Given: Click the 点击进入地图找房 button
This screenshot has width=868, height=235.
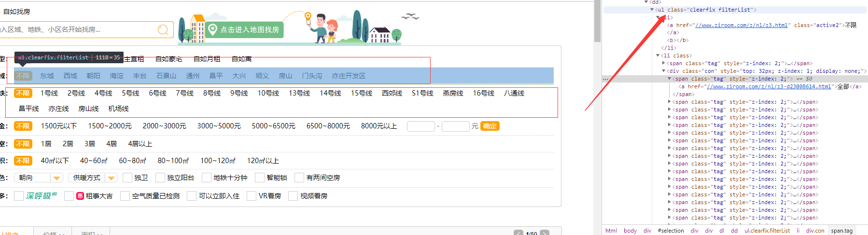Looking at the screenshot, I should (x=244, y=29).
